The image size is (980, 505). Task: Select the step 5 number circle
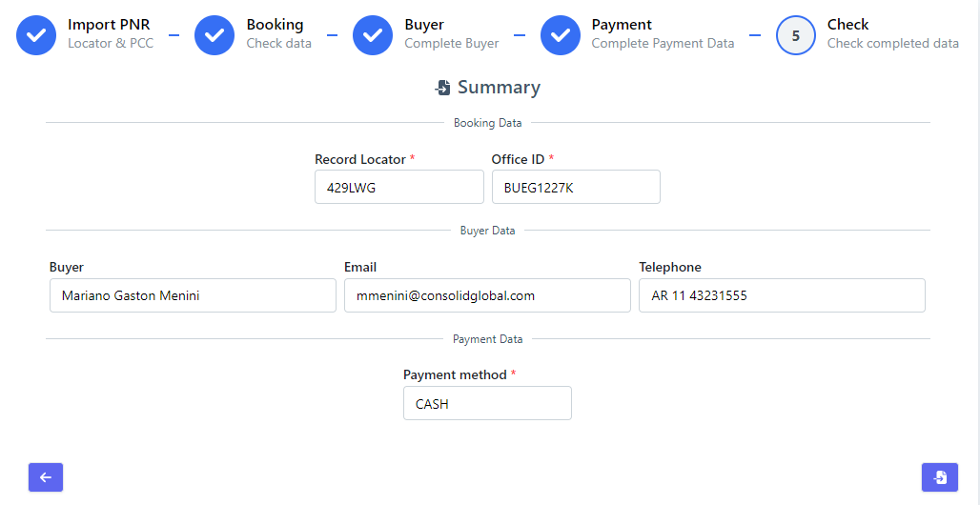click(x=796, y=35)
